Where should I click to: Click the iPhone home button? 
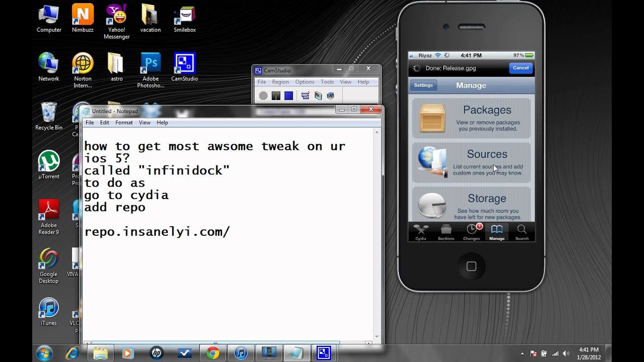click(x=471, y=266)
